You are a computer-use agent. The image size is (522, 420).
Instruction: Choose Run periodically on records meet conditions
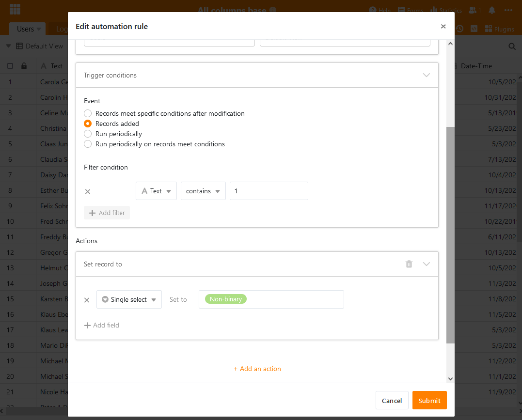88,144
